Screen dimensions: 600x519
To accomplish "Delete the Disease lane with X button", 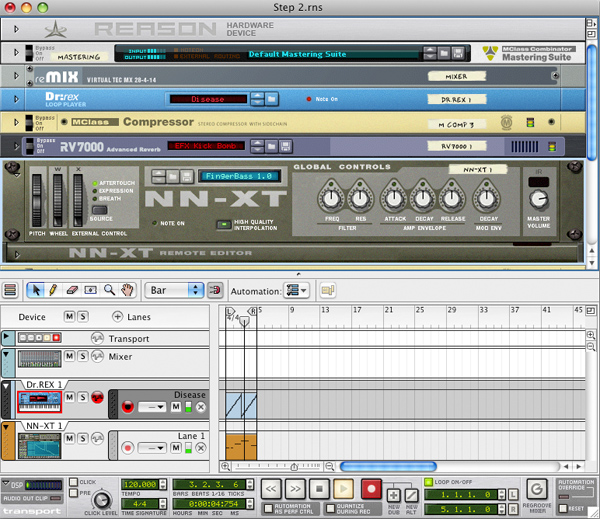I will point(201,407).
